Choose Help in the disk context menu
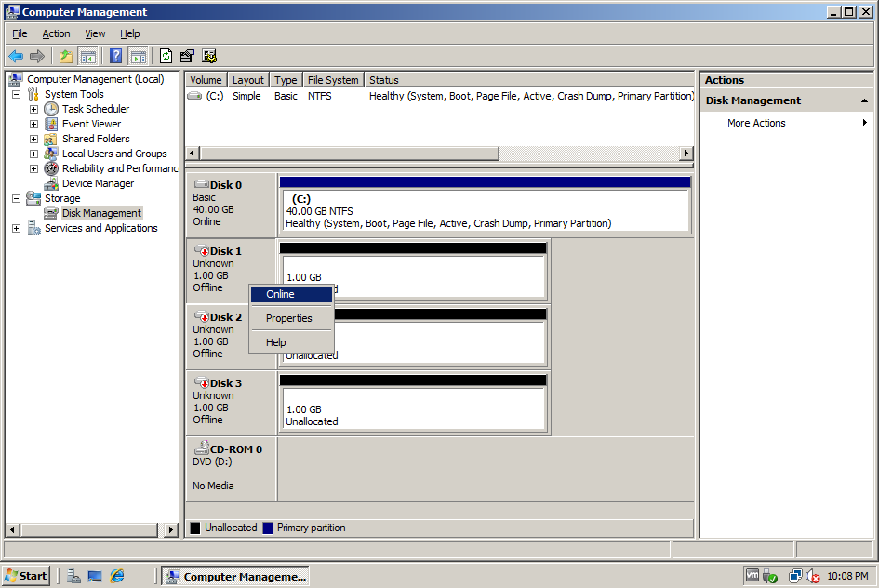 click(291, 342)
